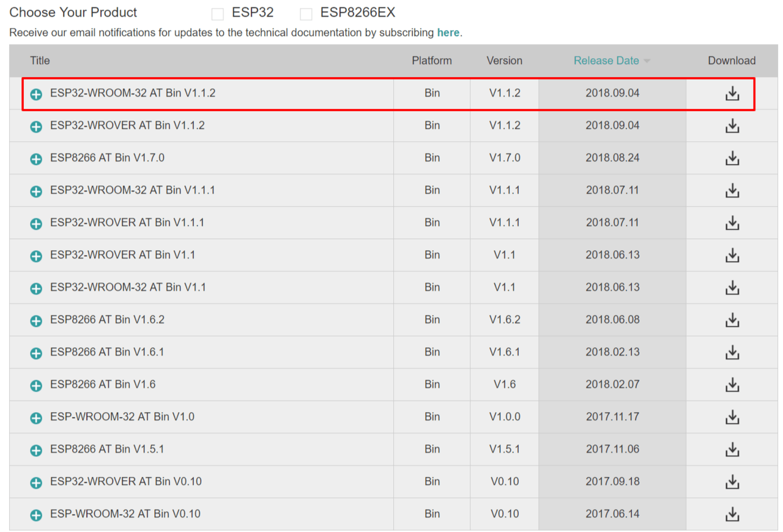This screenshot has height=532, width=783.
Task: Click the ESP8266 AT Bin V1.6.1 title
Action: [107, 352]
